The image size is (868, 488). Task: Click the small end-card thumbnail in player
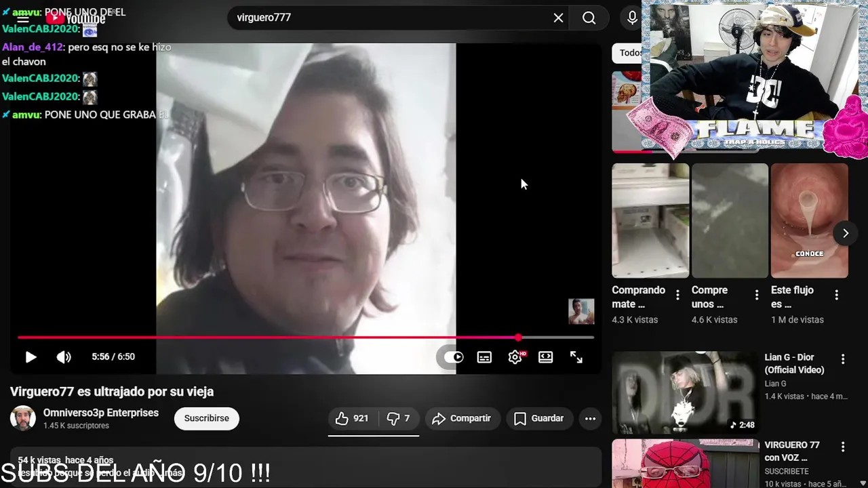tap(581, 312)
